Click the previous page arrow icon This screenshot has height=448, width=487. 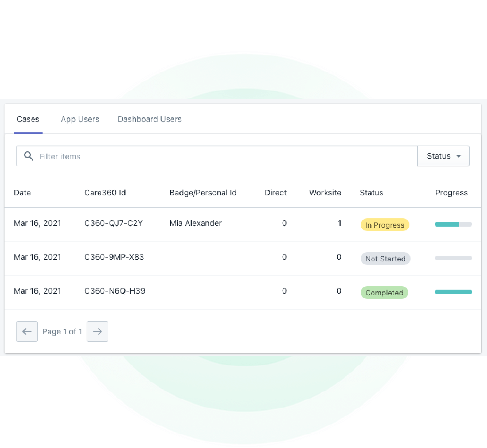point(27,331)
